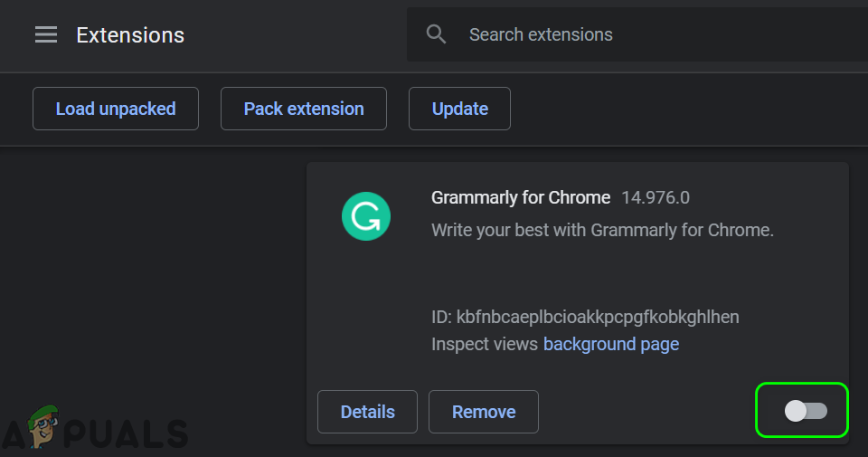This screenshot has width=868, height=457.
Task: Hit the Update button
Action: 459,109
